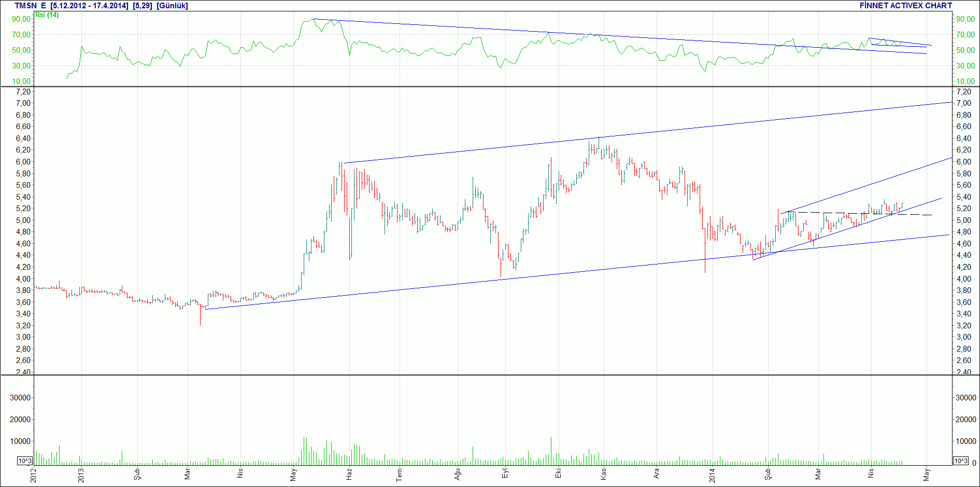Click the Haz month marker on the time axis

(349, 474)
